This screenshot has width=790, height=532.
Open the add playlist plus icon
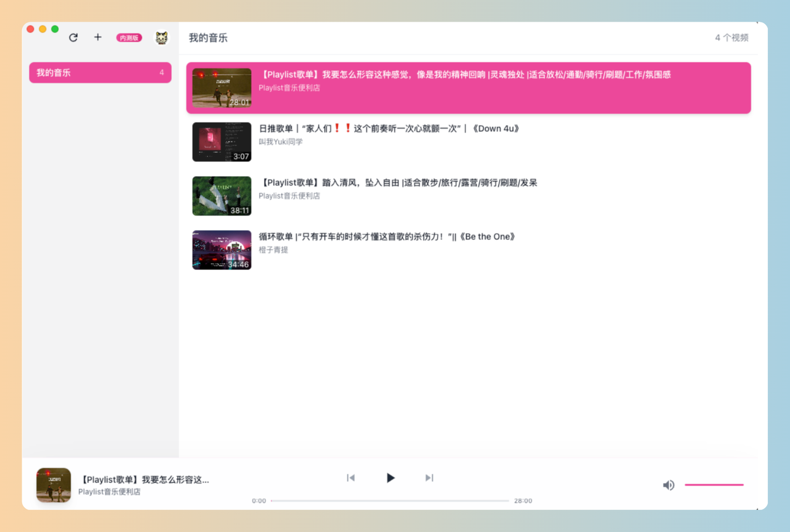tap(98, 37)
